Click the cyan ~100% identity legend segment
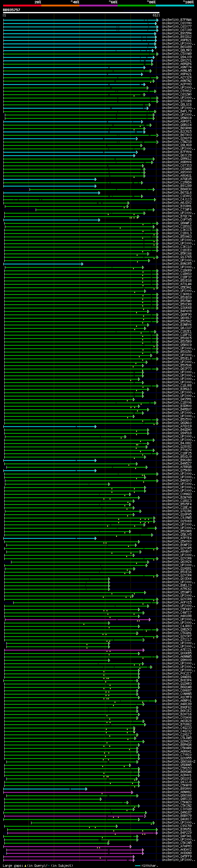The image size is (197, 868). [x=175, y=6]
